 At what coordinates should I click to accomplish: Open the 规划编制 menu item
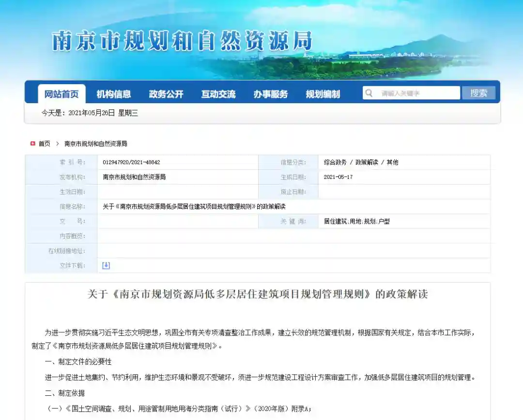pos(323,94)
